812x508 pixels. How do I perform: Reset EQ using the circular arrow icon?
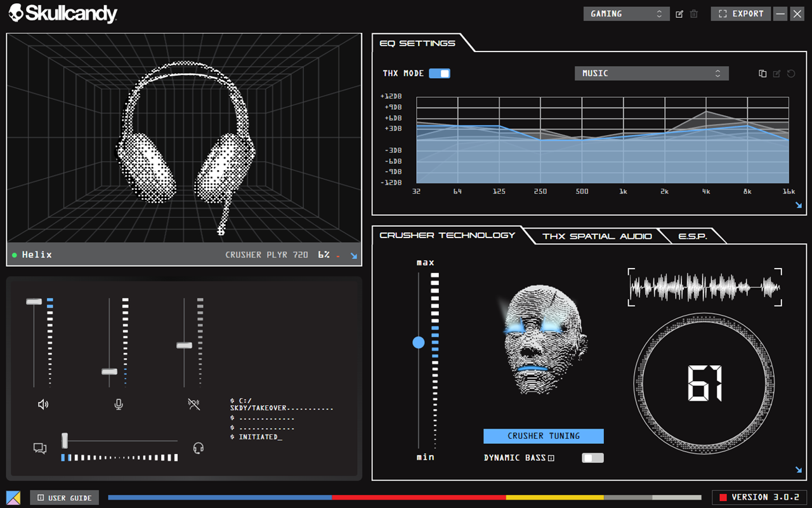(791, 74)
